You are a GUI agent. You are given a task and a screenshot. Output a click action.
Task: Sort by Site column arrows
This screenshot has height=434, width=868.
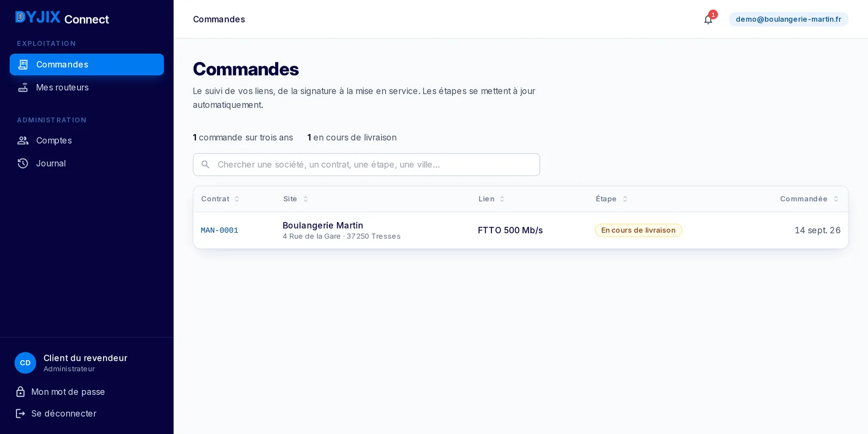coord(305,199)
